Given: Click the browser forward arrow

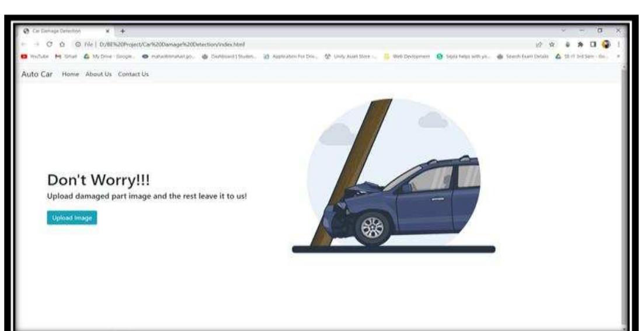Looking at the screenshot, I should [x=38, y=44].
